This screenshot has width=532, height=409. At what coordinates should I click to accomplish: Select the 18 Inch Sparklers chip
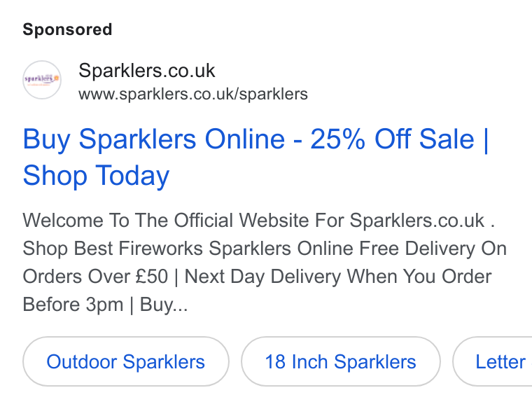coord(341,361)
